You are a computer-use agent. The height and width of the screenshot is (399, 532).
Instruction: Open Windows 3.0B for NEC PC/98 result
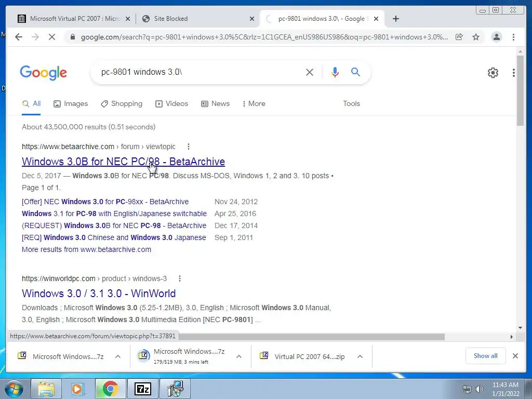(x=123, y=162)
